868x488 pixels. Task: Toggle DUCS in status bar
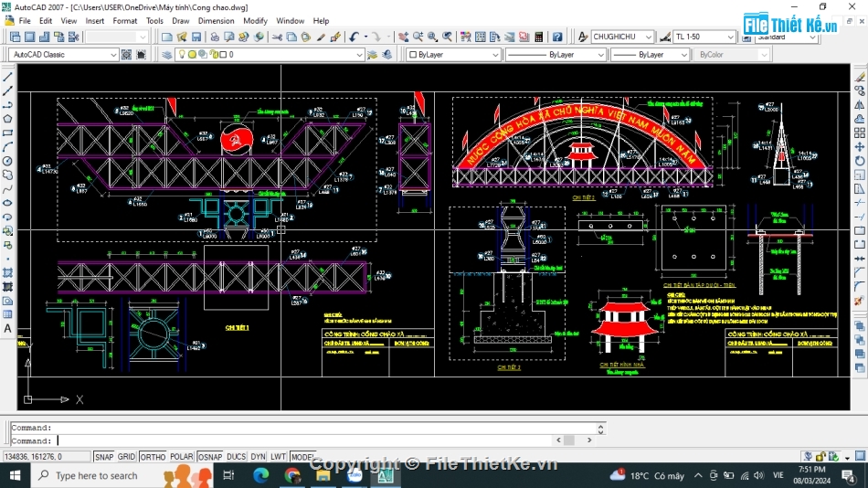[x=236, y=457]
